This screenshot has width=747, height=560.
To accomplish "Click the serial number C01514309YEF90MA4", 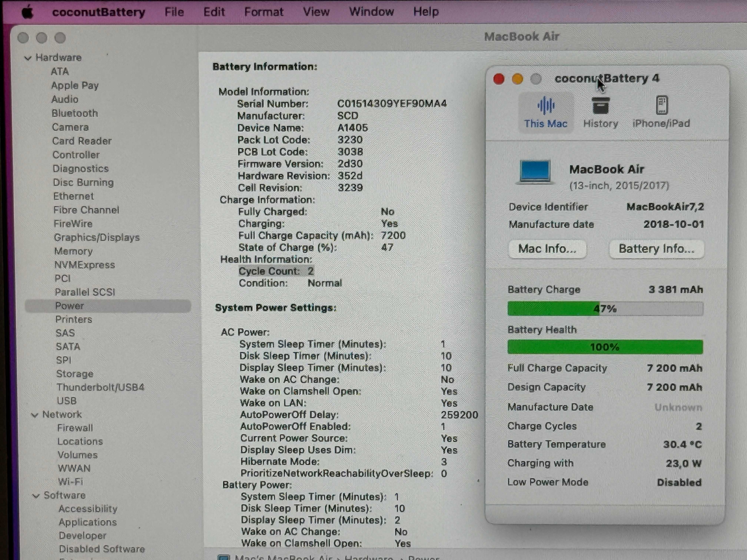I will (392, 104).
